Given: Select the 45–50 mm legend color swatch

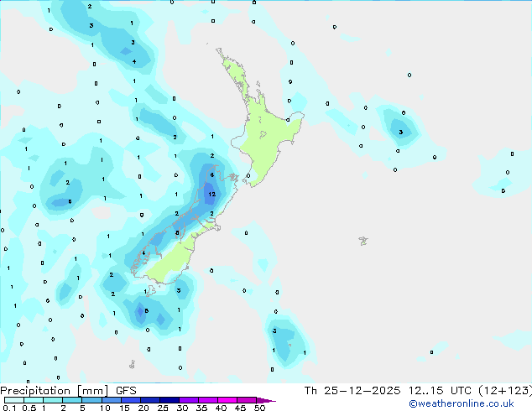Looking at the screenshot, I should 247,400.
